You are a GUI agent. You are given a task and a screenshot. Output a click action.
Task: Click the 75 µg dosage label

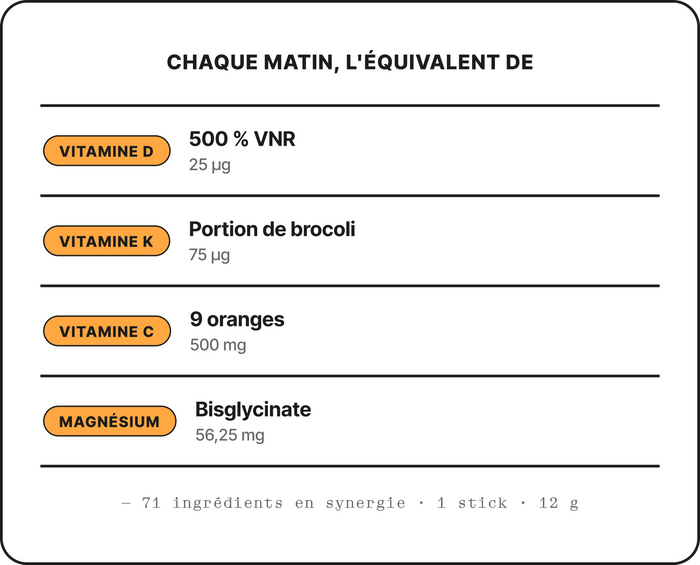[x=209, y=255]
